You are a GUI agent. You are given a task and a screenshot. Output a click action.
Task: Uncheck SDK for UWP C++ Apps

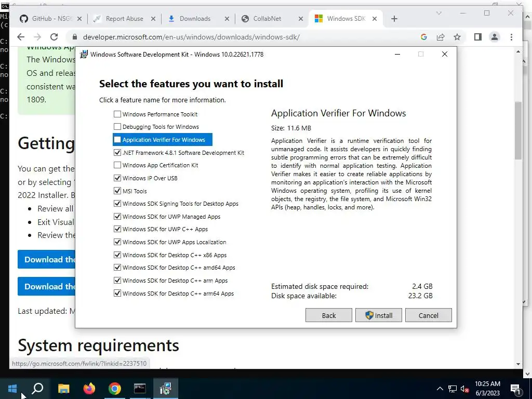point(117,229)
